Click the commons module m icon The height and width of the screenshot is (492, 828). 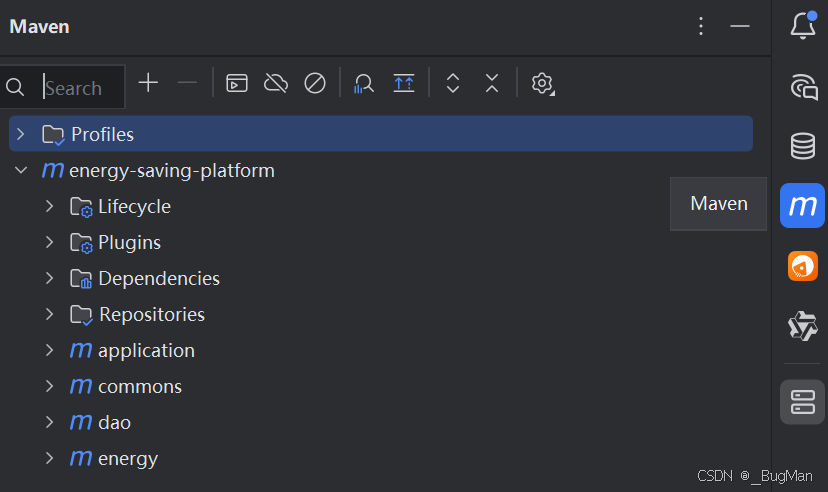click(x=81, y=385)
